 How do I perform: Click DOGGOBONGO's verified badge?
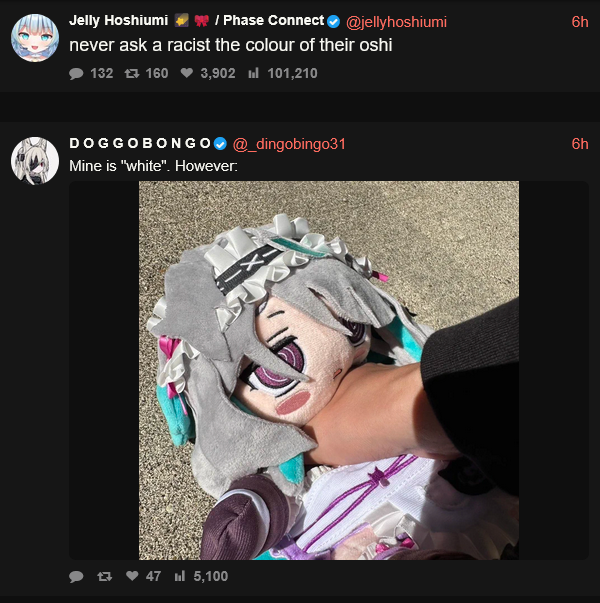click(220, 144)
